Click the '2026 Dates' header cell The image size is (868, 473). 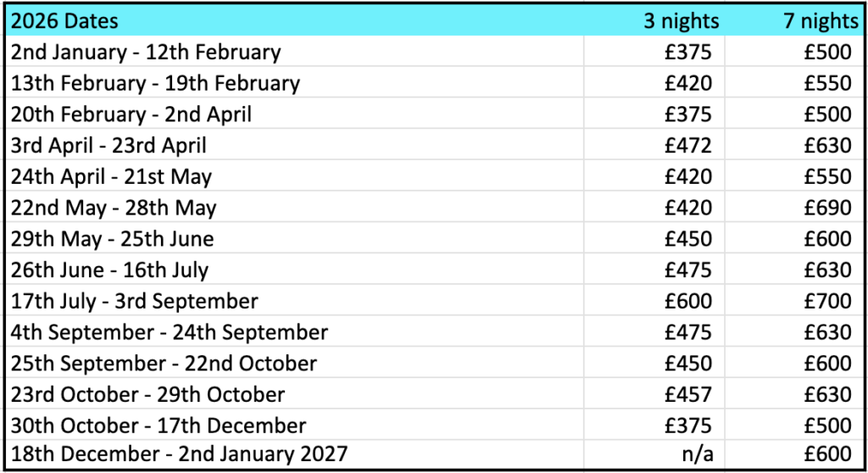[65, 20]
